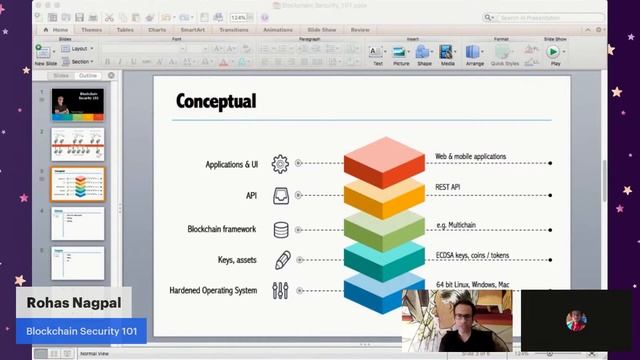Switch to Normal View icon in status bar
Image resolution: width=640 pixels, height=360 pixels.
click(41, 354)
